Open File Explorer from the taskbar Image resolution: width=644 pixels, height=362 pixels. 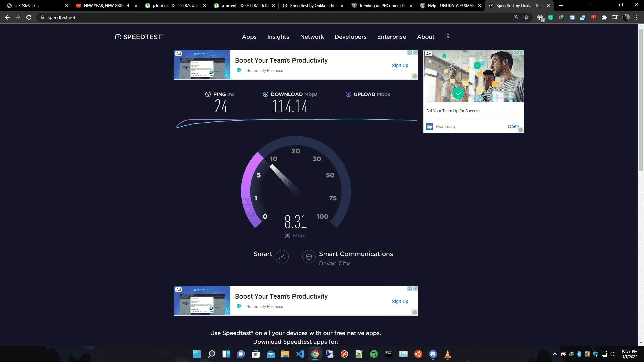point(285,354)
